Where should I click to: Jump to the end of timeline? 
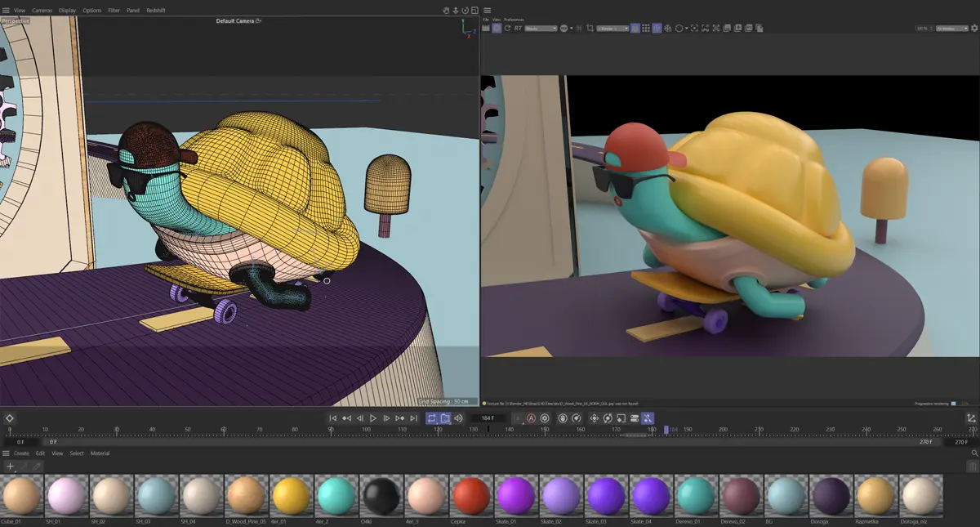(413, 418)
